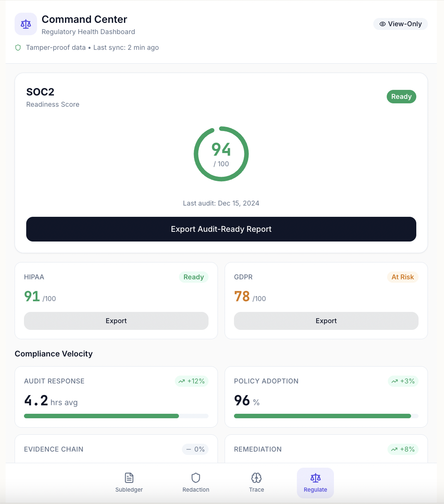
Task: Click the GDPR At Risk badge
Action: click(402, 277)
